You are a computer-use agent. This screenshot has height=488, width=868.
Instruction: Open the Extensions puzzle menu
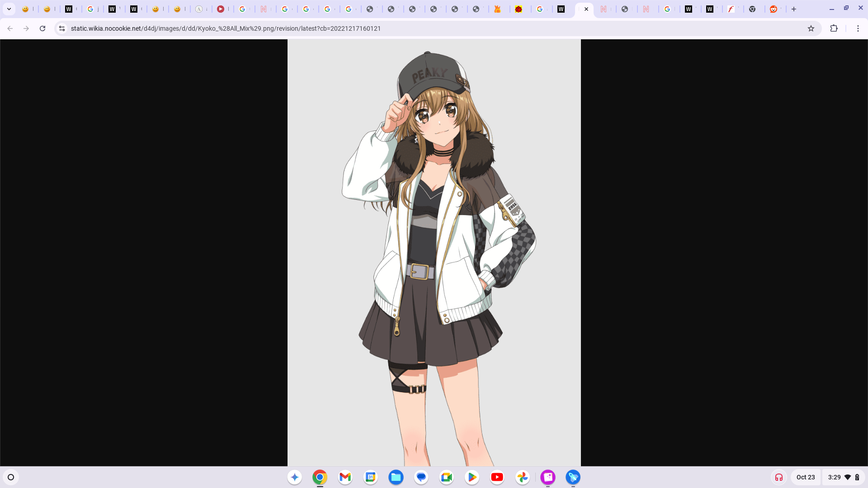[834, 28]
